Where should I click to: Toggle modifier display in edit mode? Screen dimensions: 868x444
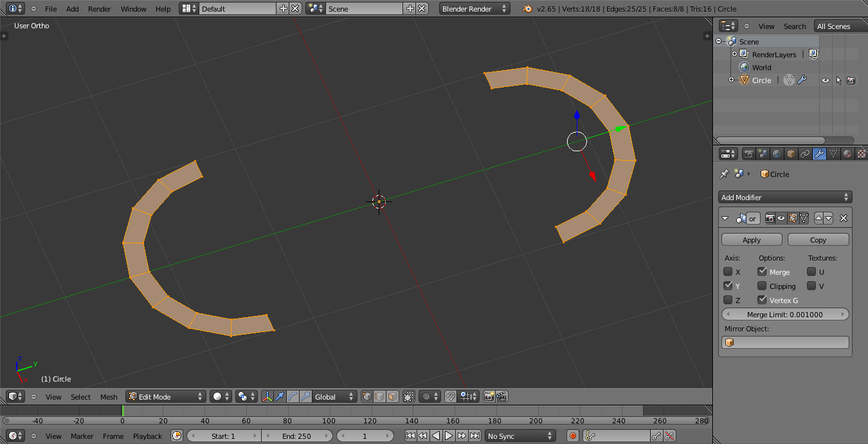[x=793, y=218]
